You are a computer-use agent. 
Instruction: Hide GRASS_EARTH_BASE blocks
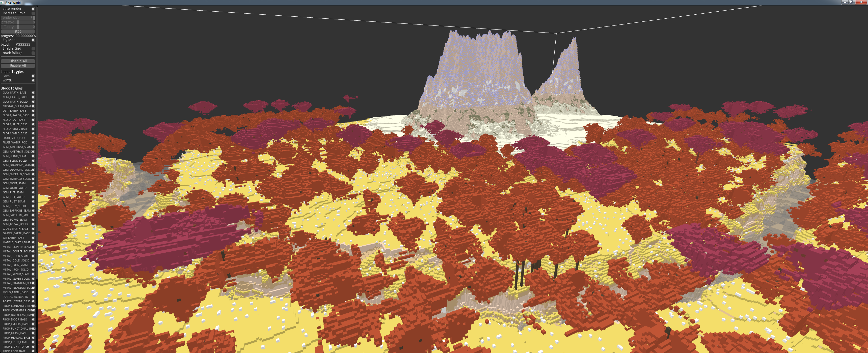click(x=33, y=229)
